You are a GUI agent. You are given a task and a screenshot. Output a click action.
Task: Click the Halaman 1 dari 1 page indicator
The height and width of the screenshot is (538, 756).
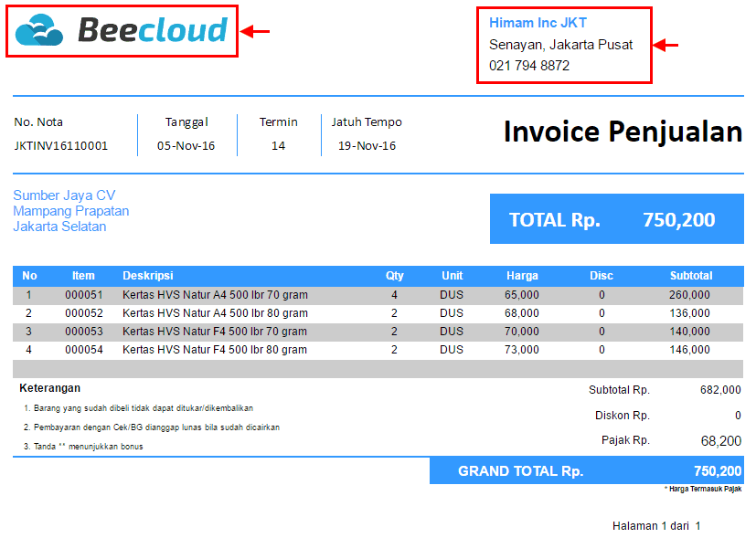click(655, 526)
